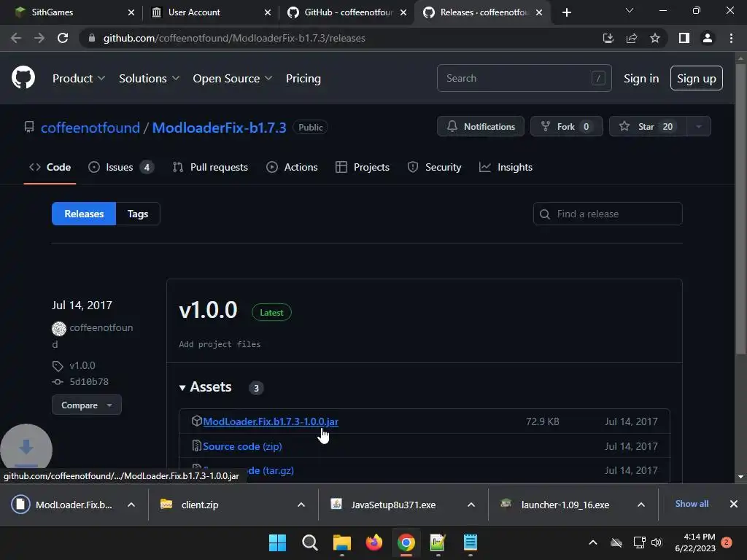Screen dimensions: 747x560
Task: Click the Chrome taskbar icon
Action: tap(406, 542)
